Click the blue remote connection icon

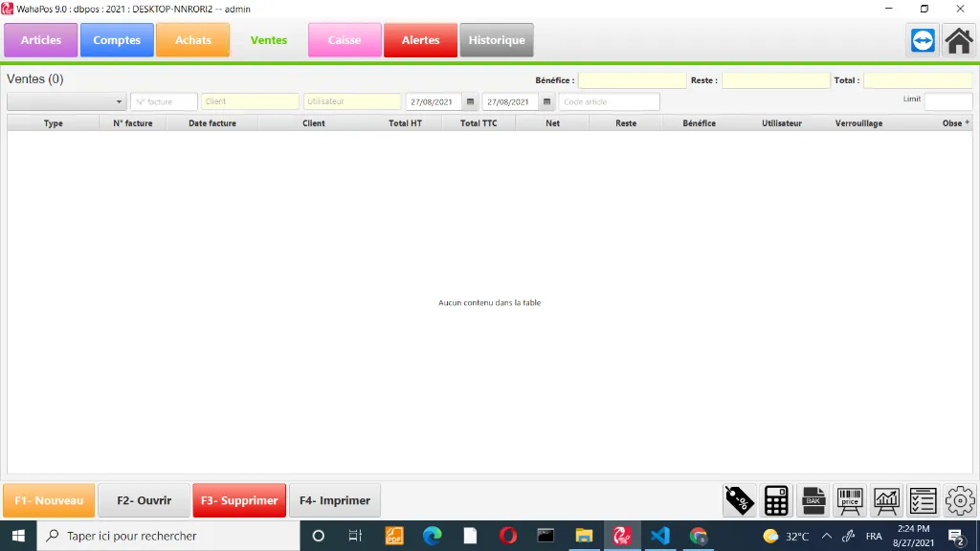click(x=920, y=40)
